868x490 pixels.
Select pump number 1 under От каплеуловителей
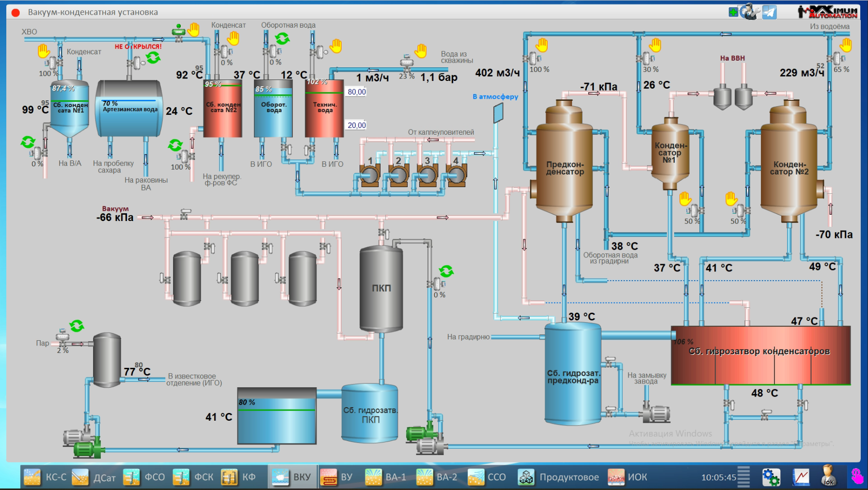[x=369, y=174]
